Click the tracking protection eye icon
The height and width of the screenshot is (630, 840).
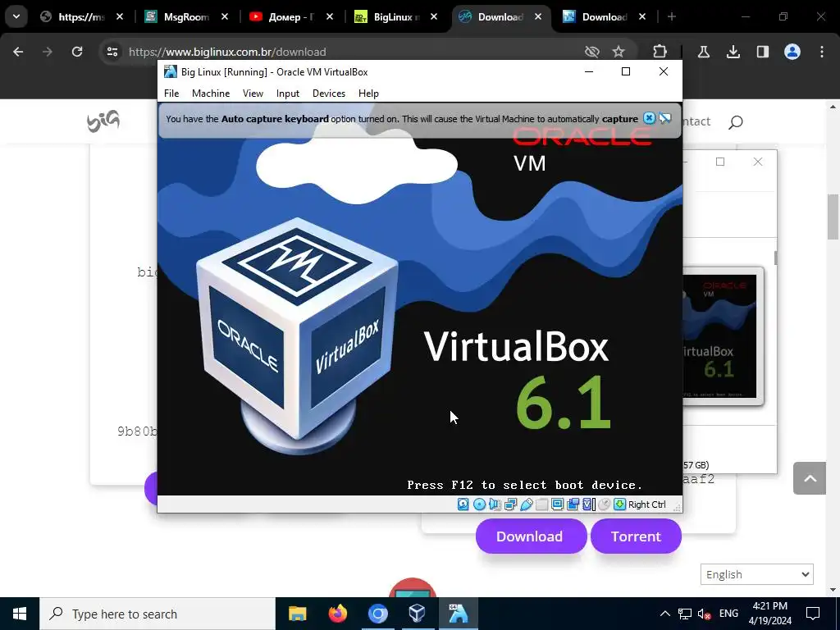click(591, 52)
